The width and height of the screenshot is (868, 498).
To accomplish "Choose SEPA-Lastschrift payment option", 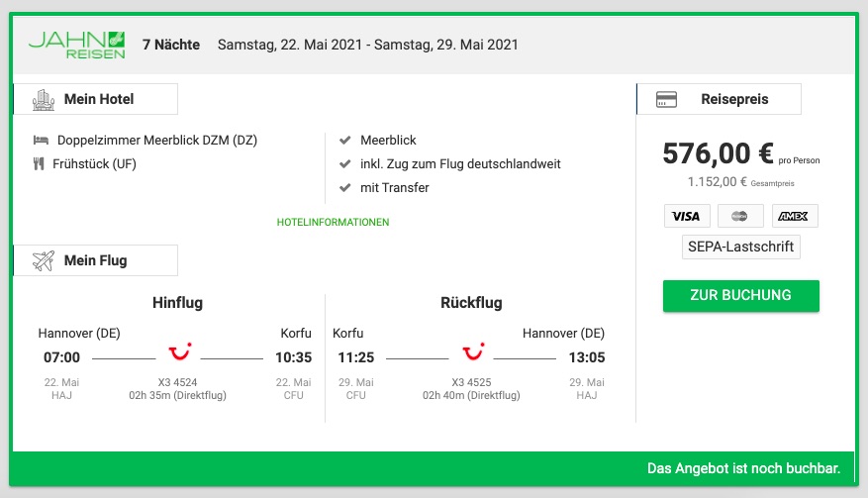I will 740,248.
